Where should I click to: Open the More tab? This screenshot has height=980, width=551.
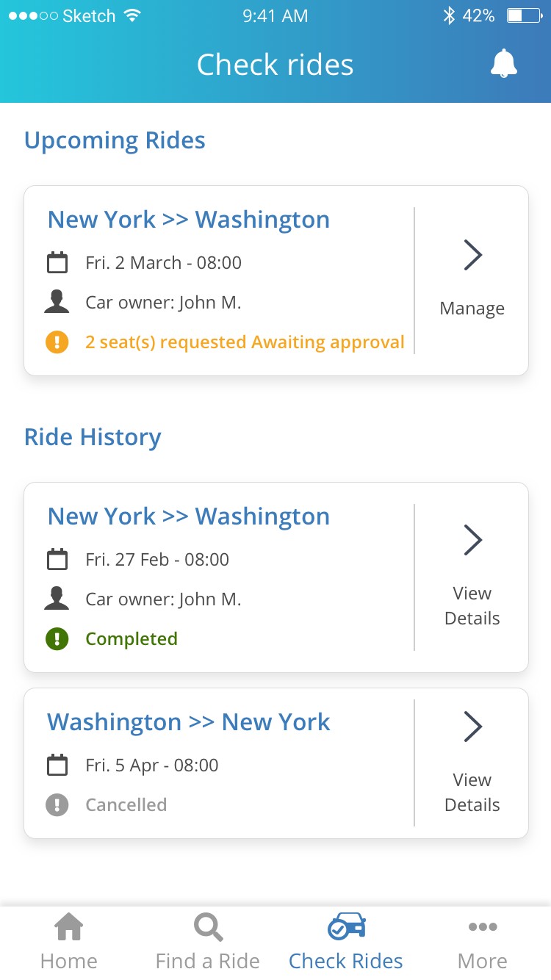tap(482, 942)
